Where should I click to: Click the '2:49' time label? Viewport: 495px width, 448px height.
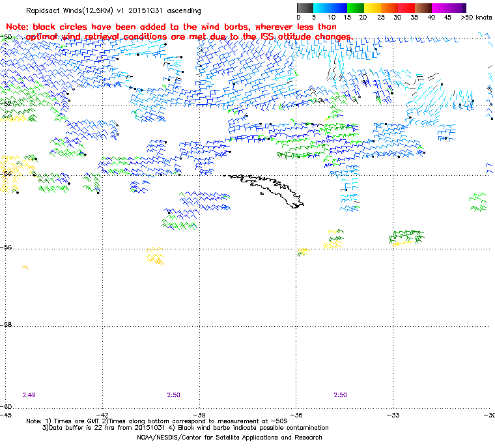tap(29, 395)
